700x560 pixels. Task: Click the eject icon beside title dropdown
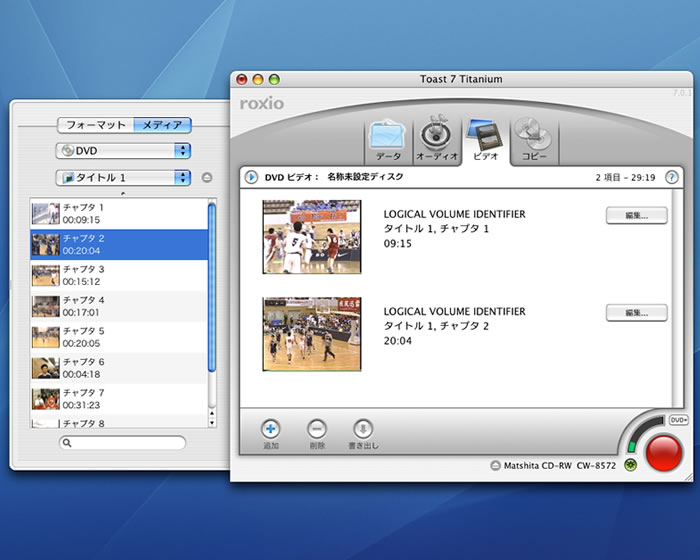tap(207, 178)
